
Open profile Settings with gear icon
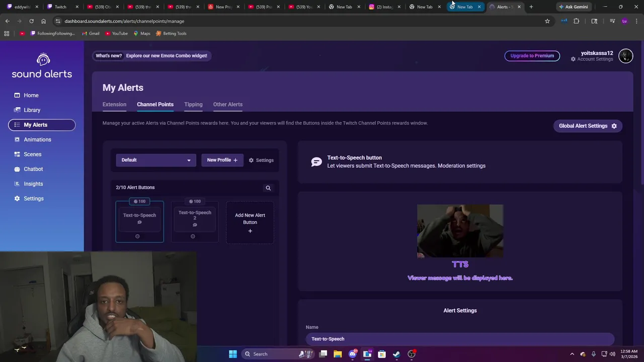click(x=261, y=160)
